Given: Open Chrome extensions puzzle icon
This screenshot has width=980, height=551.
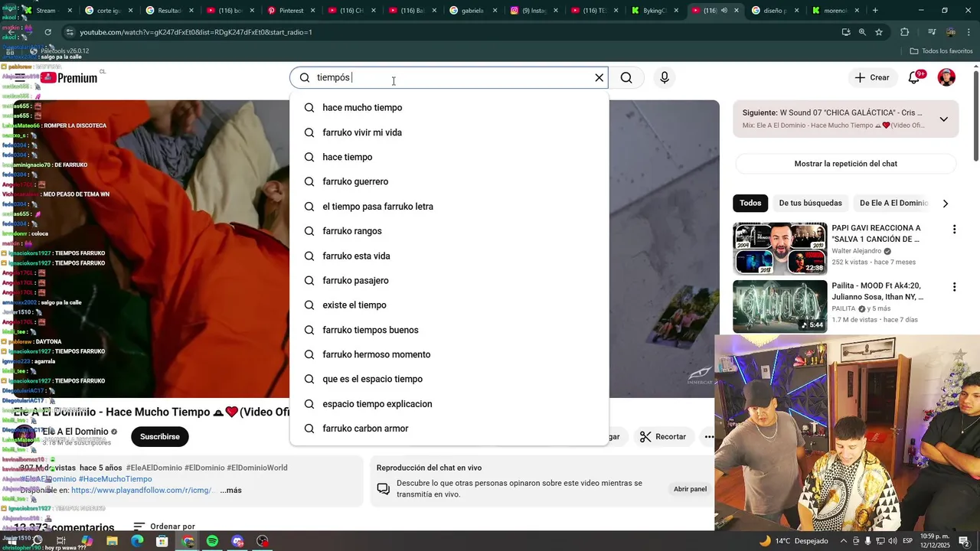Looking at the screenshot, I should [x=905, y=32].
